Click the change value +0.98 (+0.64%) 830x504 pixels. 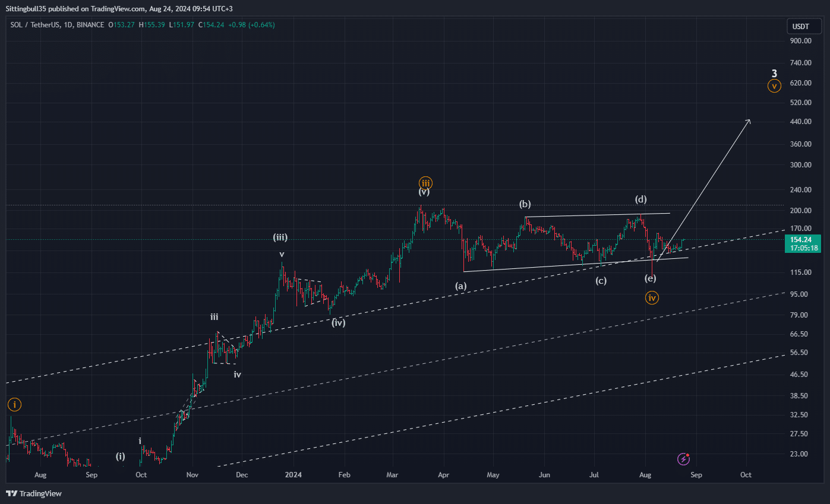253,25
